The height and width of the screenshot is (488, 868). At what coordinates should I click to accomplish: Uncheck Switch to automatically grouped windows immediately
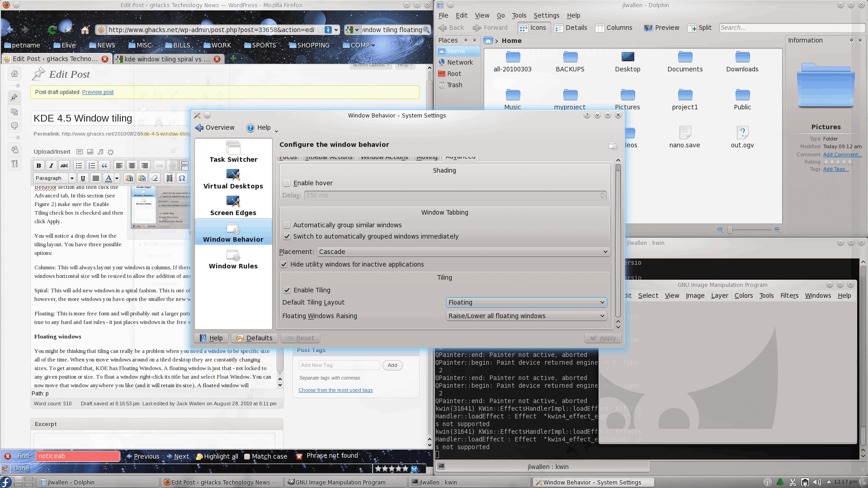[287, 236]
